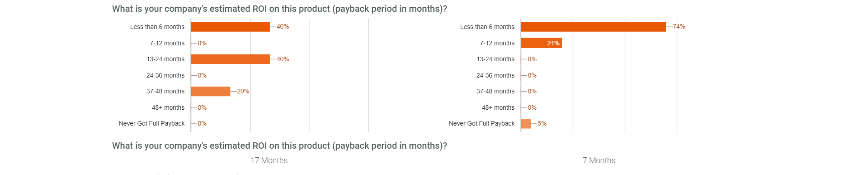Click left chart's '24-36 months' label

tap(165, 75)
